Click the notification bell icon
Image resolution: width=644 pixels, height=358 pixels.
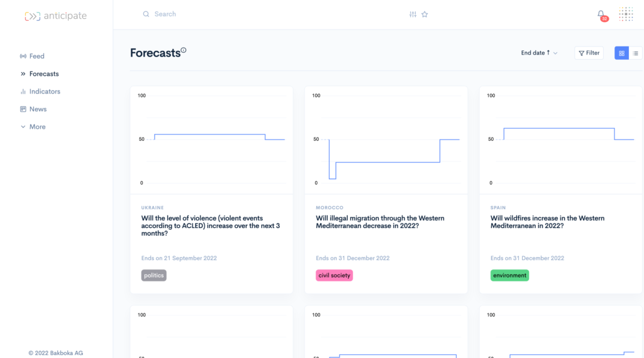click(x=601, y=14)
